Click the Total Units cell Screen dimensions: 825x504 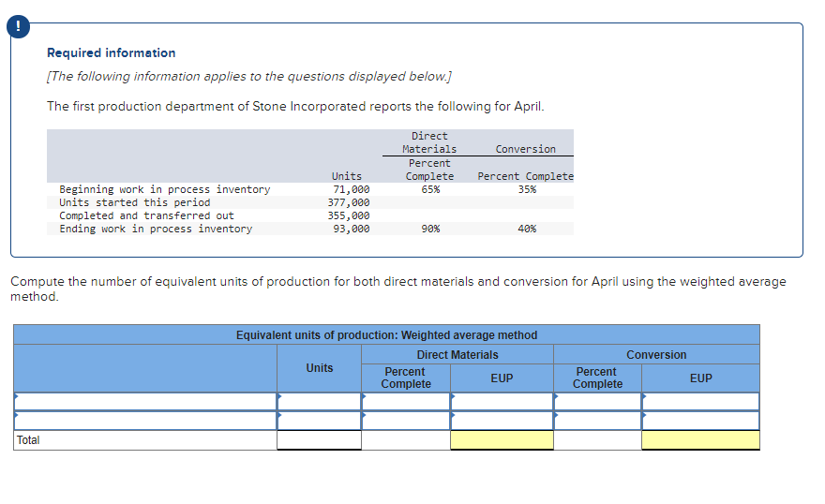coord(319,440)
